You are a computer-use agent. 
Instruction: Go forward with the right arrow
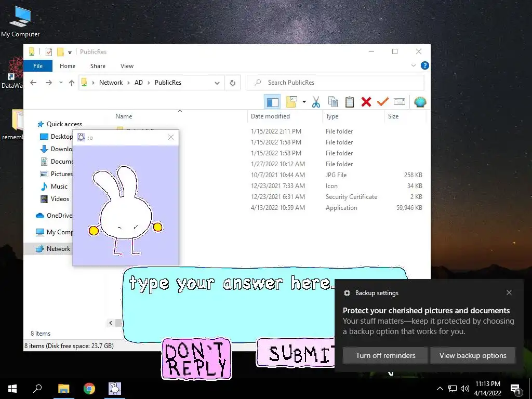(48, 83)
